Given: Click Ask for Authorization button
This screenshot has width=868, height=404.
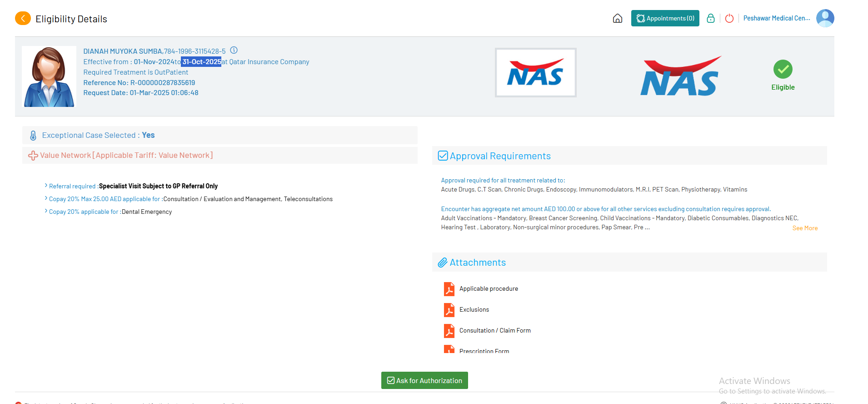Looking at the screenshot, I should 424,380.
